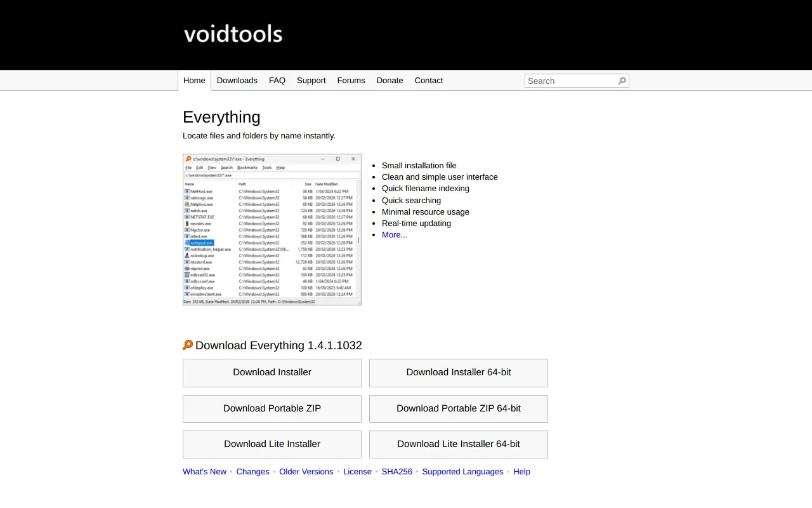Viewport: 812px width, 508px height.
Task: Open the Supported Languages link
Action: coord(462,472)
